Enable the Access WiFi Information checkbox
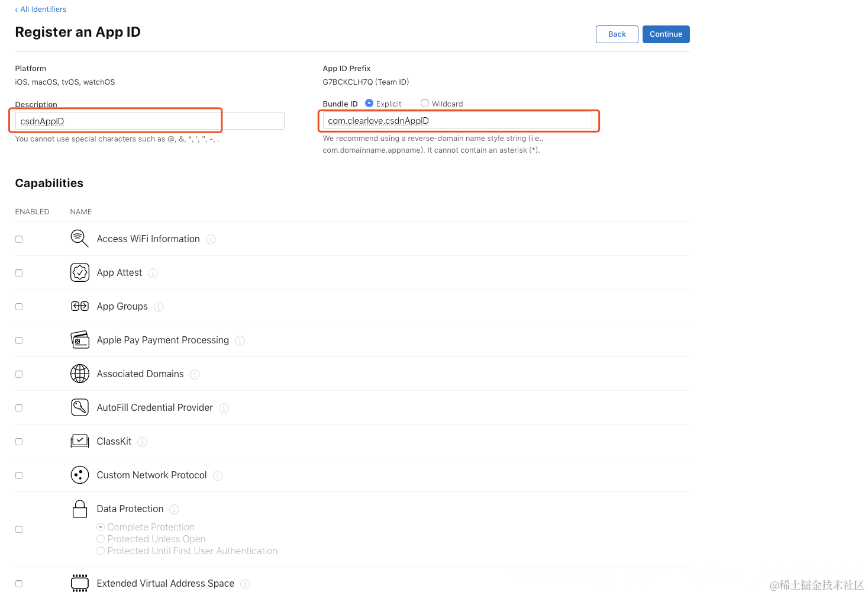 coord(19,239)
